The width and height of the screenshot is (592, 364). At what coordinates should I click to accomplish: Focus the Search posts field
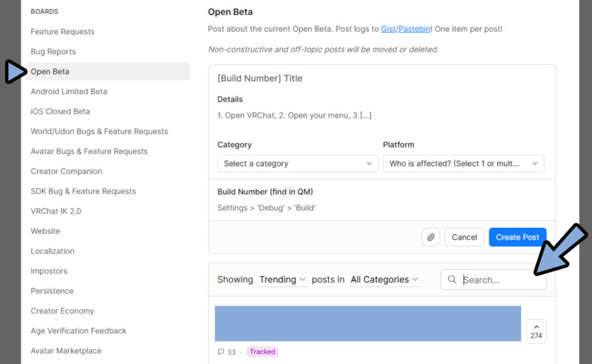(x=493, y=279)
